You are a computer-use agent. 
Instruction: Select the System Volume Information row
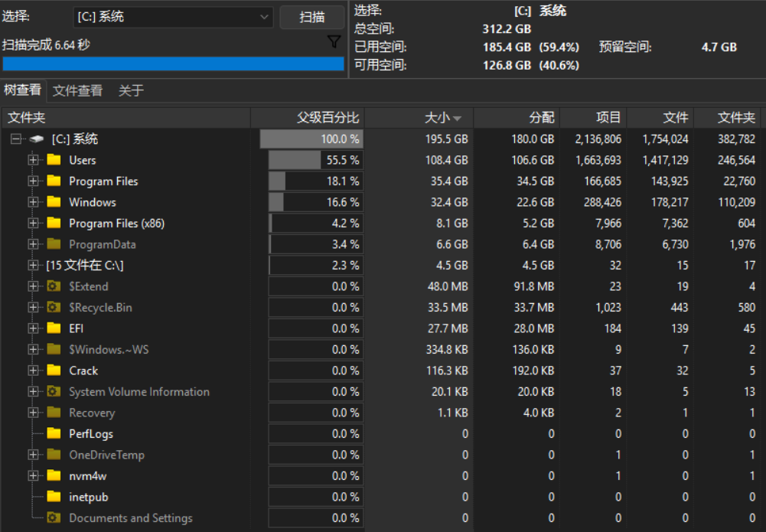(139, 391)
